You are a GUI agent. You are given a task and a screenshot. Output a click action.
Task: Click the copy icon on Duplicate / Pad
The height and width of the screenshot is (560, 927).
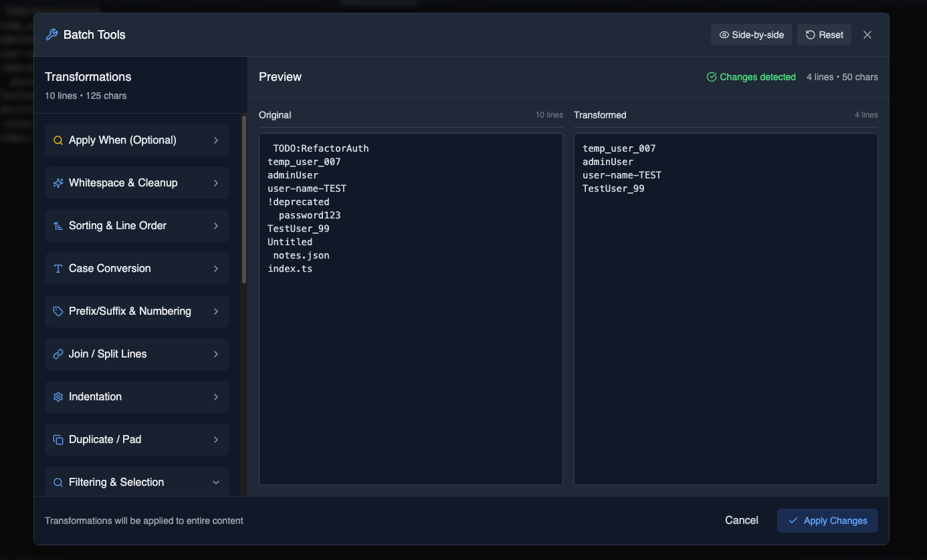[58, 440]
